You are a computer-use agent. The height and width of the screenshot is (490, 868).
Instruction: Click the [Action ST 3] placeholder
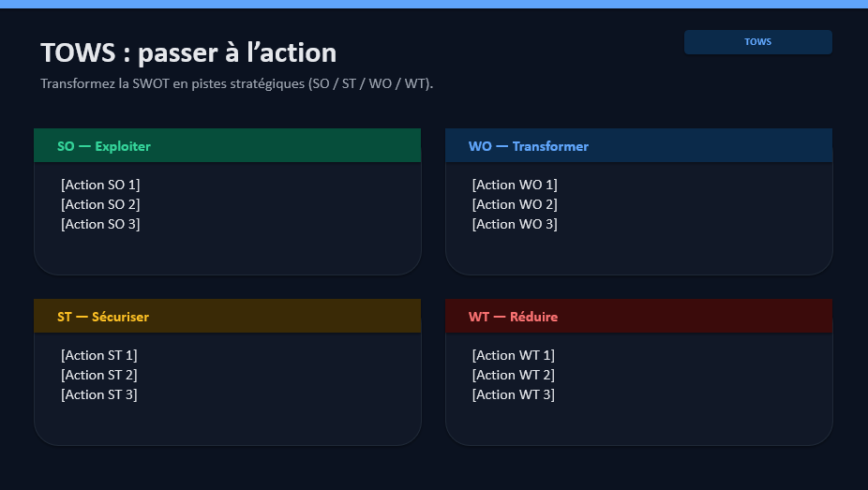[99, 394]
